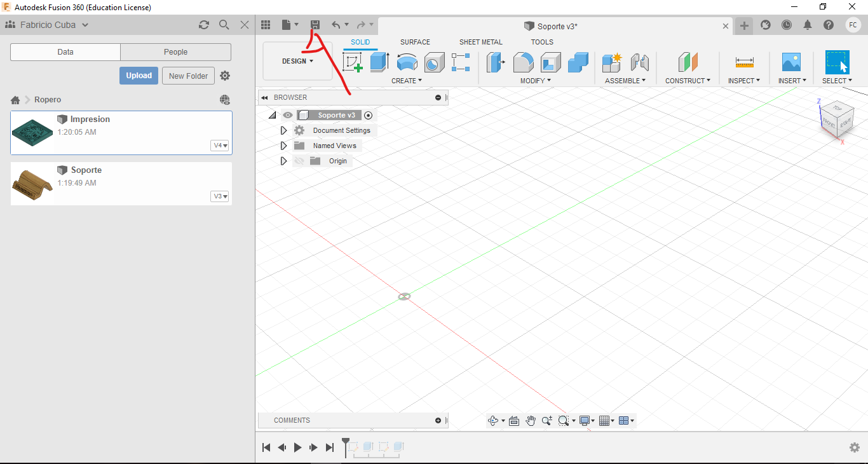Select the Measure tool
This screenshot has width=868, height=464.
(x=744, y=62)
